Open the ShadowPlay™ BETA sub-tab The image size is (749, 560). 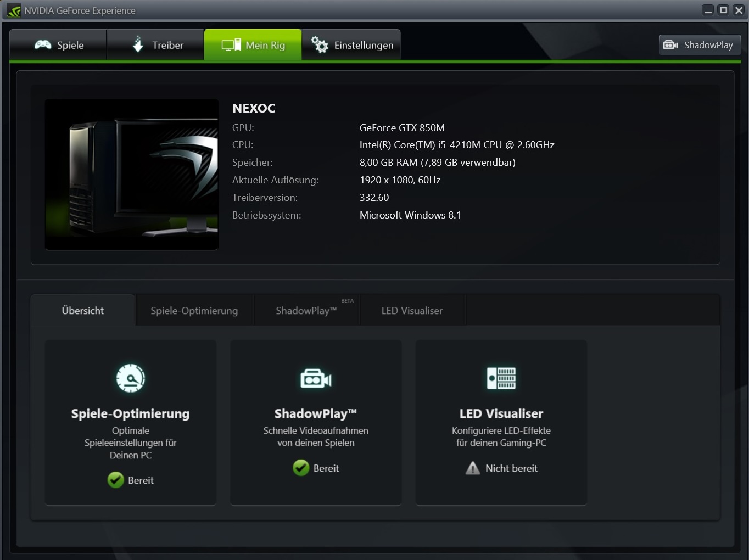coord(306,311)
